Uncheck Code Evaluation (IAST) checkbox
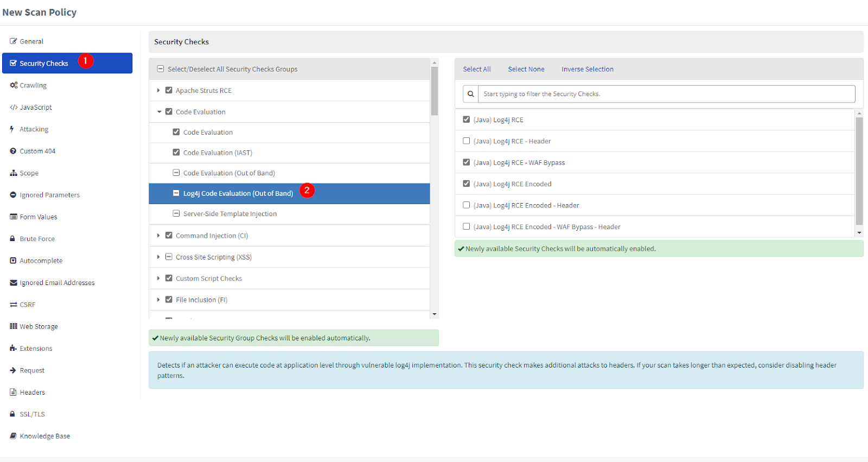 click(176, 152)
